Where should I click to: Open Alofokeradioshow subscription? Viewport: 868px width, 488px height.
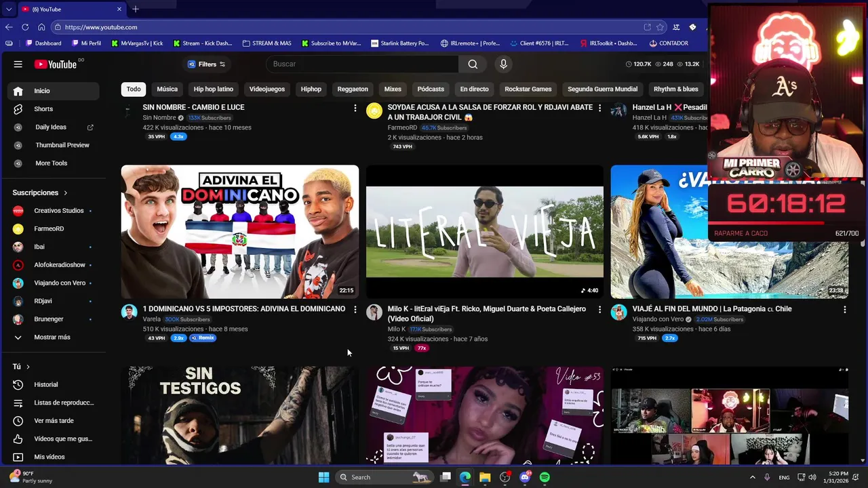click(x=54, y=265)
